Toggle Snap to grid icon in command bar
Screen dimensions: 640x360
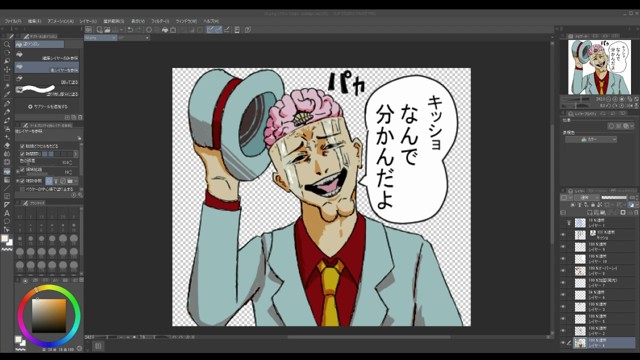pyautogui.click(x=227, y=30)
